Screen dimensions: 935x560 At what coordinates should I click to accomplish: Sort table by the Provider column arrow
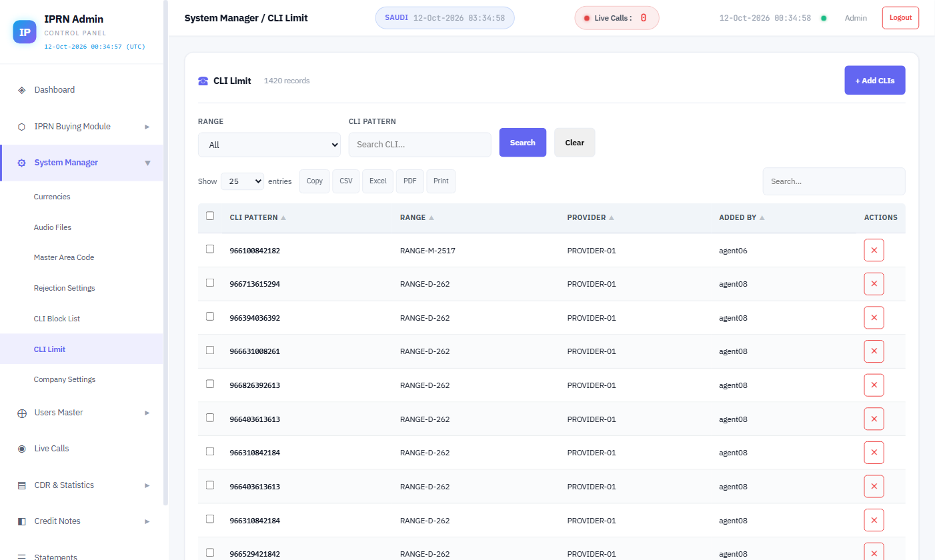tap(612, 218)
